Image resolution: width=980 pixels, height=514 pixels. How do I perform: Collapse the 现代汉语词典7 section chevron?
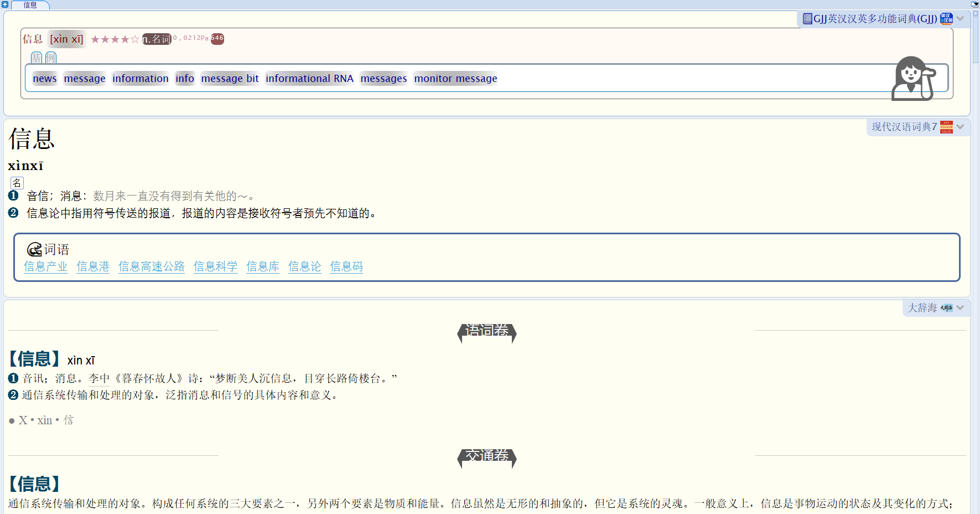961,127
